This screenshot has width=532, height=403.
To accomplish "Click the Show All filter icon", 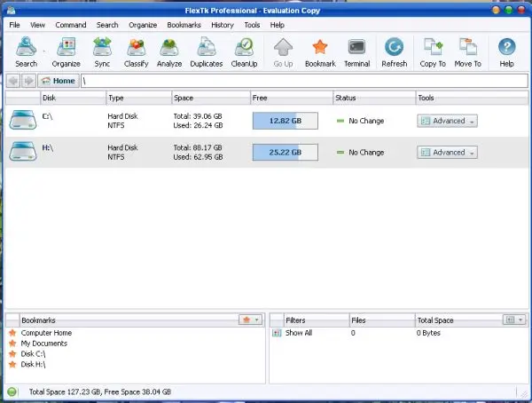I will [277, 333].
